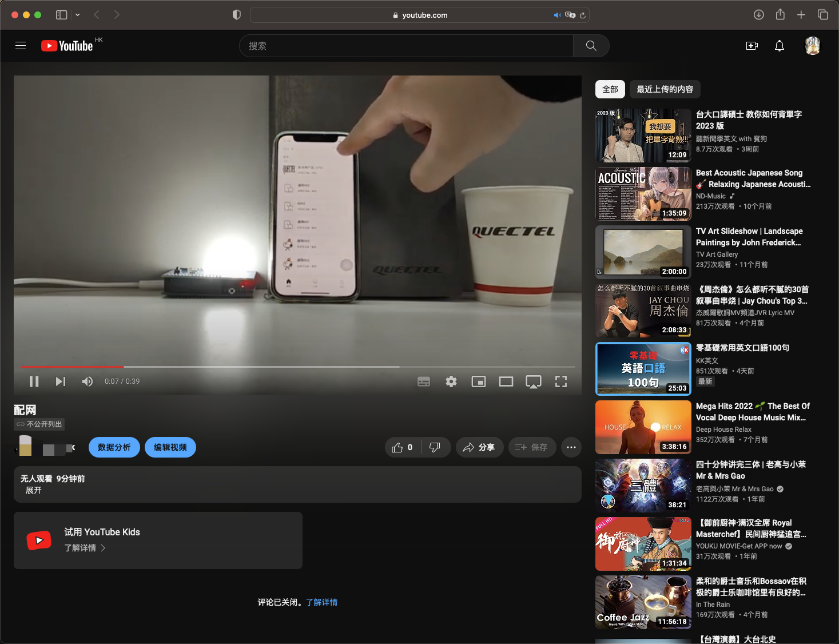This screenshot has height=644, width=839.
Task: Go to YouTube home via logo
Action: point(67,46)
